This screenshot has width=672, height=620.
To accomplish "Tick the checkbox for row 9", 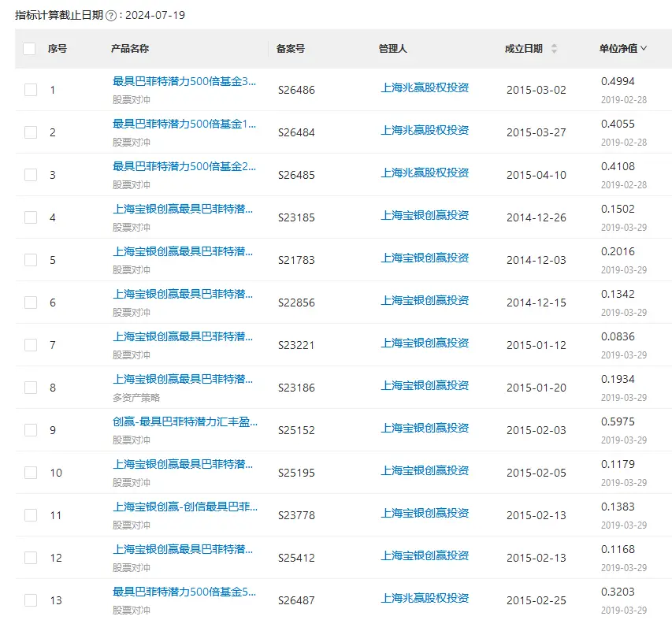I will pos(31,430).
